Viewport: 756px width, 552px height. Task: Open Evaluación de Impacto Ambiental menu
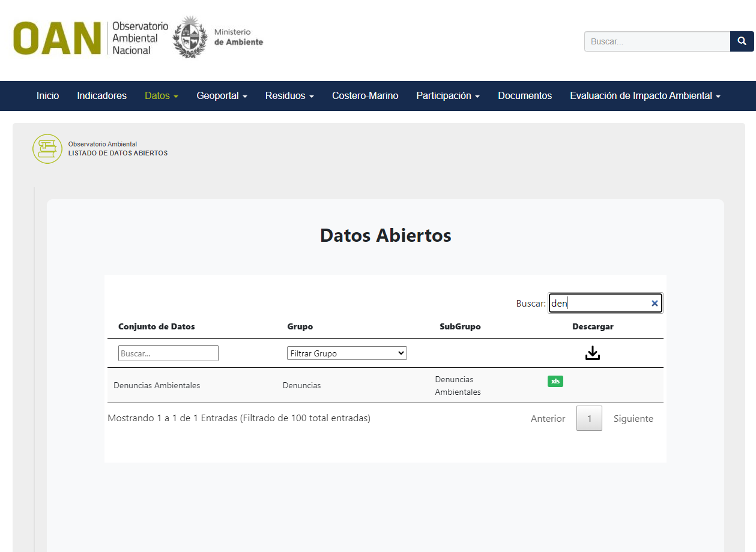(x=644, y=96)
